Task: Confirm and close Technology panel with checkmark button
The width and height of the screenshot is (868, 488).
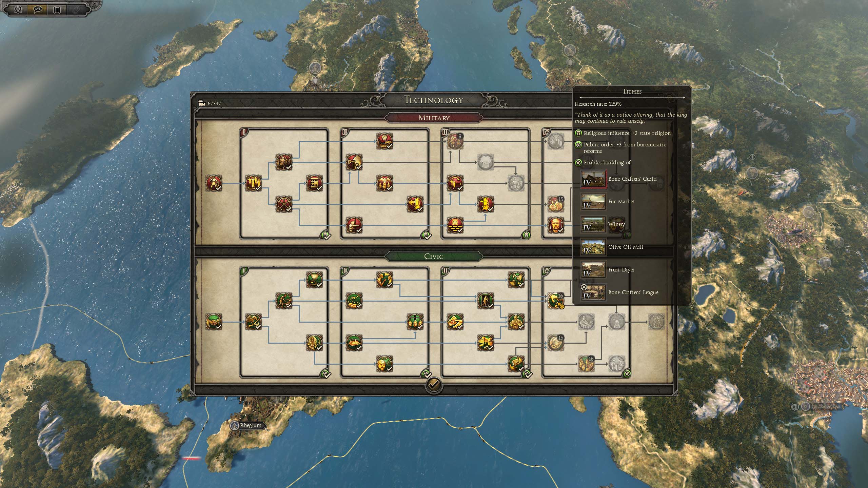Action: [434, 385]
